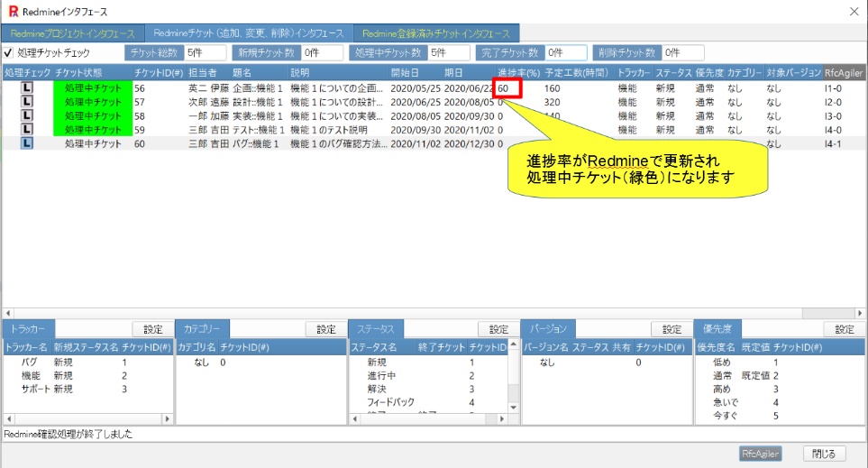This screenshot has width=868, height=468.
Task: Click the tracker list's right scroll arrow
Action: coord(167,418)
